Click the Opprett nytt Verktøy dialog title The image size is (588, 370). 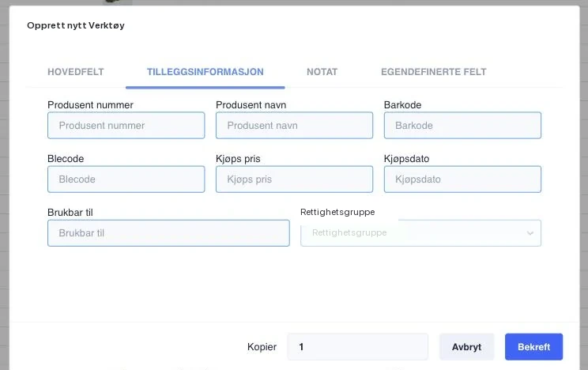coord(76,25)
